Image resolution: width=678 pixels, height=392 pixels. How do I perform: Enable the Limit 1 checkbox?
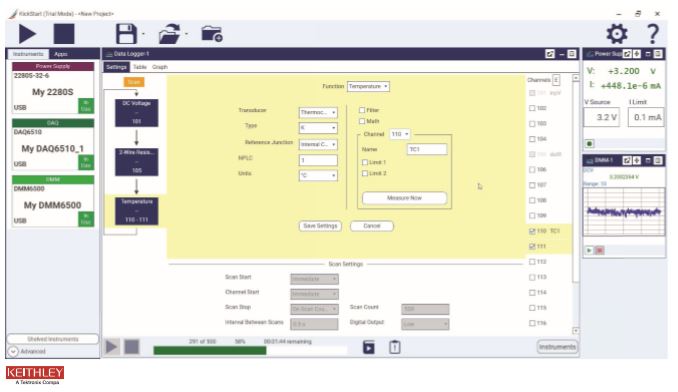(x=365, y=163)
